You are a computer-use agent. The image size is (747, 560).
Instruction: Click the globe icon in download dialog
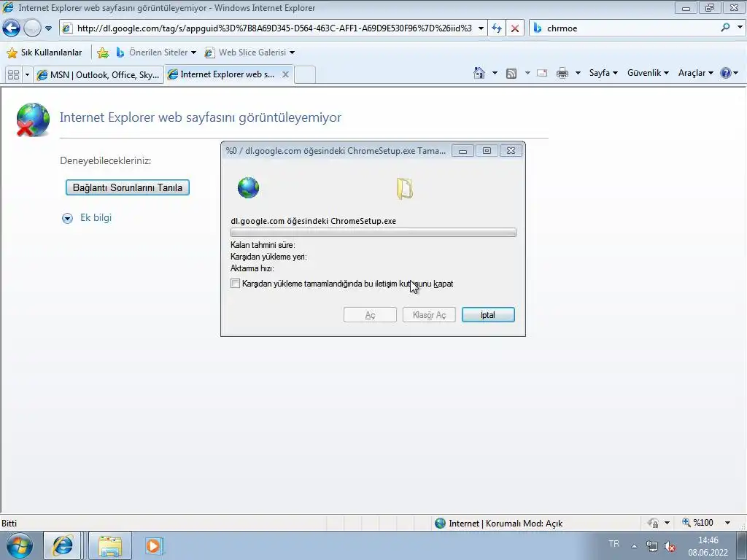(248, 187)
